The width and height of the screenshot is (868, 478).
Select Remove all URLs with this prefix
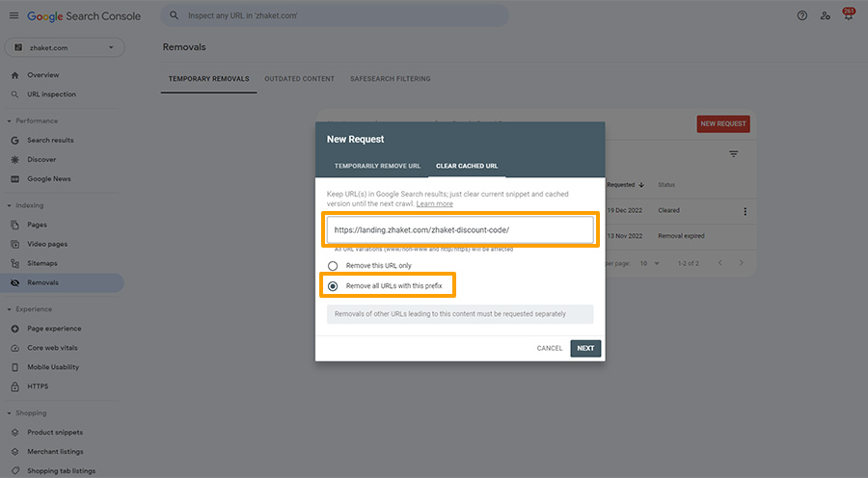[333, 286]
